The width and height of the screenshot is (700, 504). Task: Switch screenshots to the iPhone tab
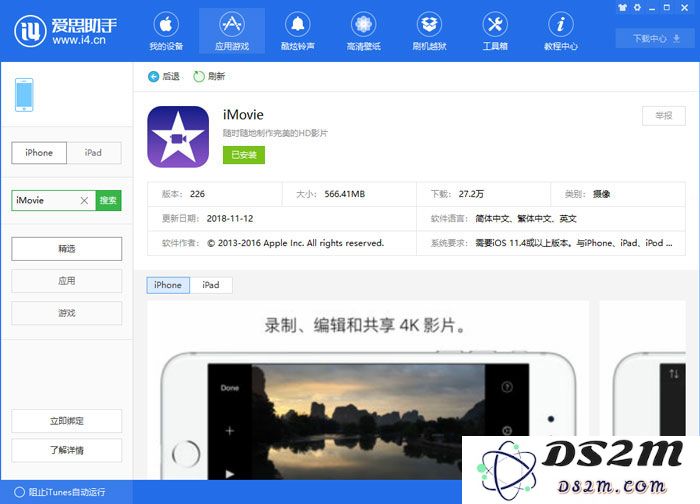tap(168, 285)
